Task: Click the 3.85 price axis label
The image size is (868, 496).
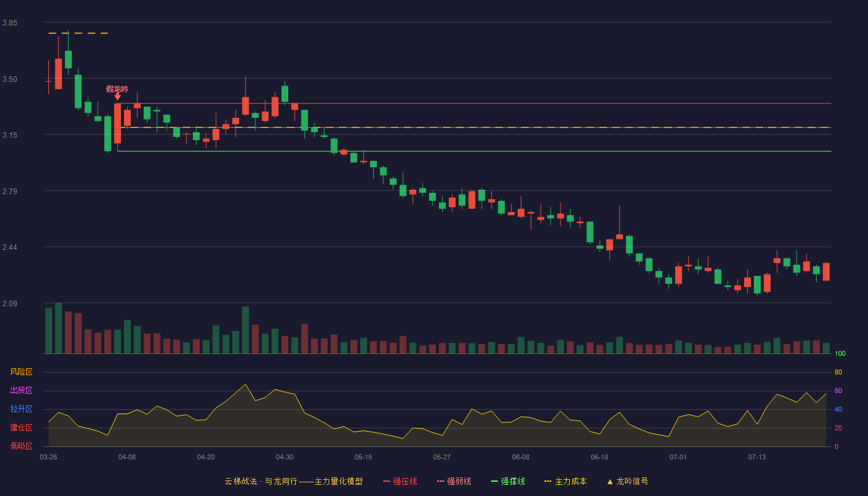Action: 10,23
